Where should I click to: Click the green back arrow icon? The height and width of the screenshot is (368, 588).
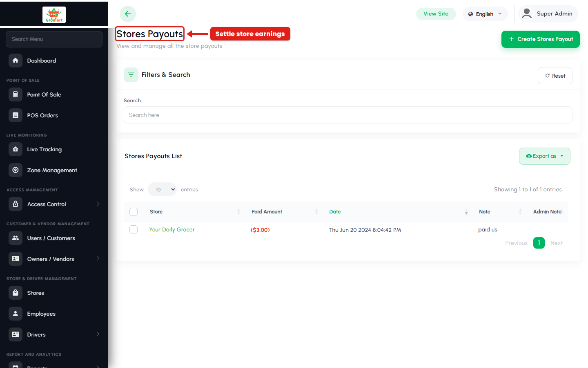point(128,14)
